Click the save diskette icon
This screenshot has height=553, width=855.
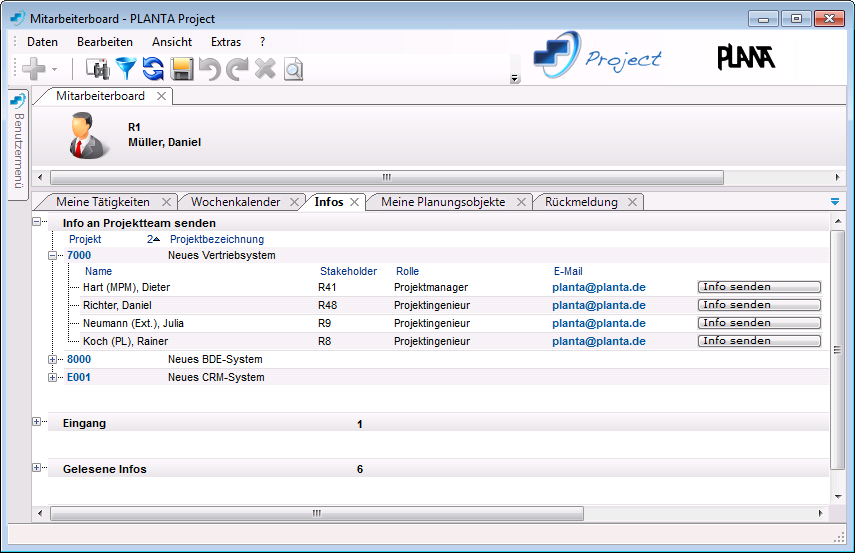(x=181, y=68)
